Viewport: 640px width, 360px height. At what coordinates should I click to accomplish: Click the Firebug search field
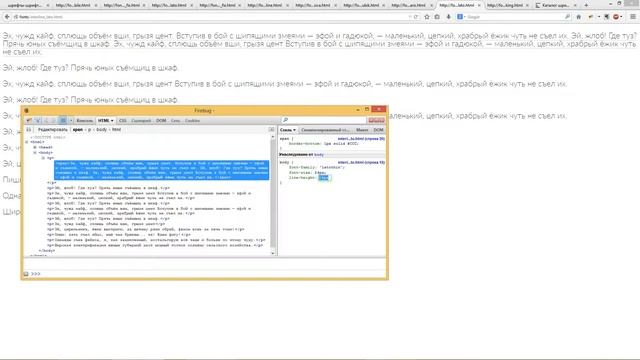click(x=324, y=120)
